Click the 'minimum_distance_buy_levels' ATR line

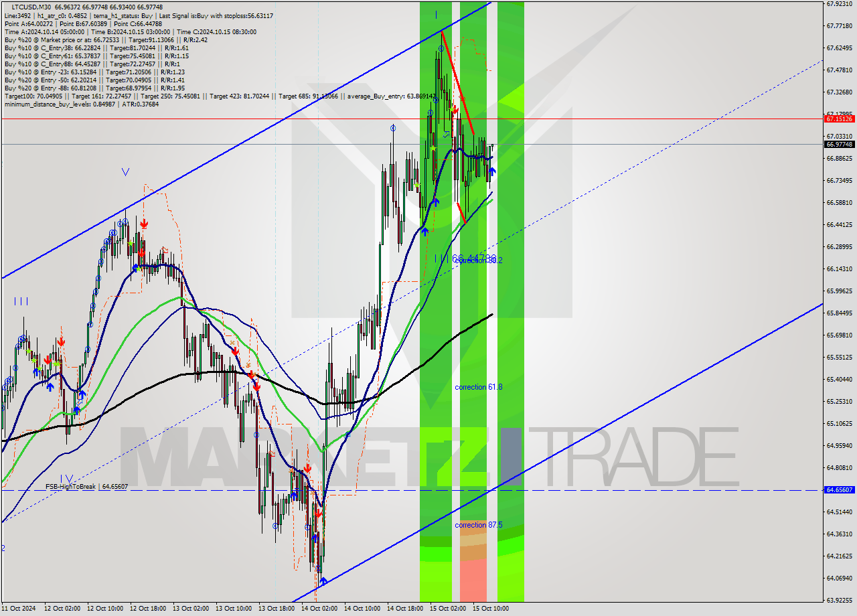click(x=82, y=104)
